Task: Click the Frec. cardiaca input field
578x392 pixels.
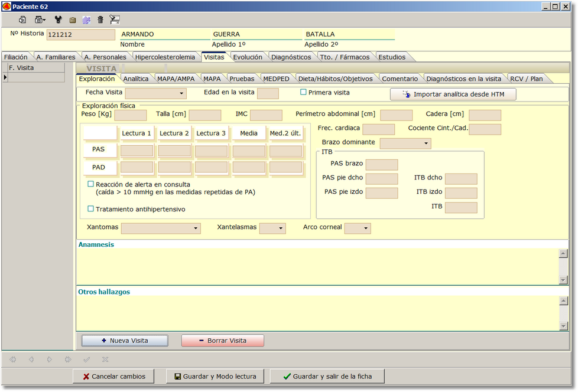Action: [379, 129]
